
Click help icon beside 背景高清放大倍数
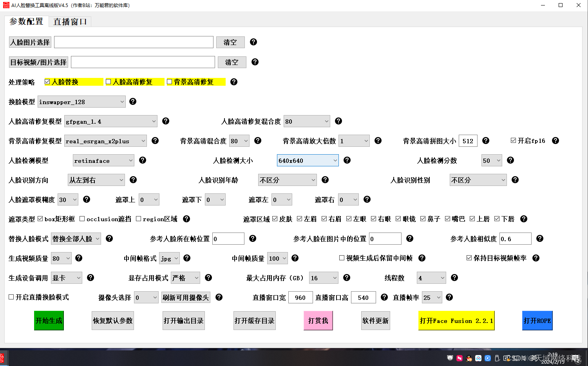[x=378, y=141]
